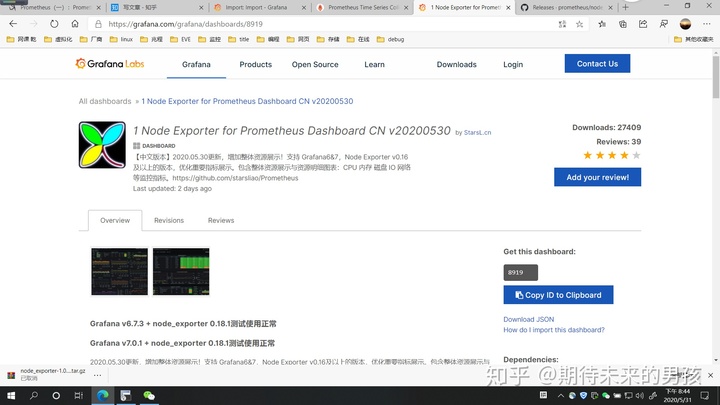Click the Contact Us button
The image size is (720, 405).
tap(597, 63)
